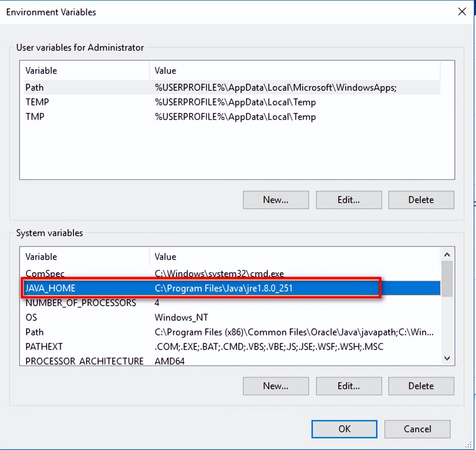Click the .COM;.EXE;.BAT value cell

tap(269, 347)
